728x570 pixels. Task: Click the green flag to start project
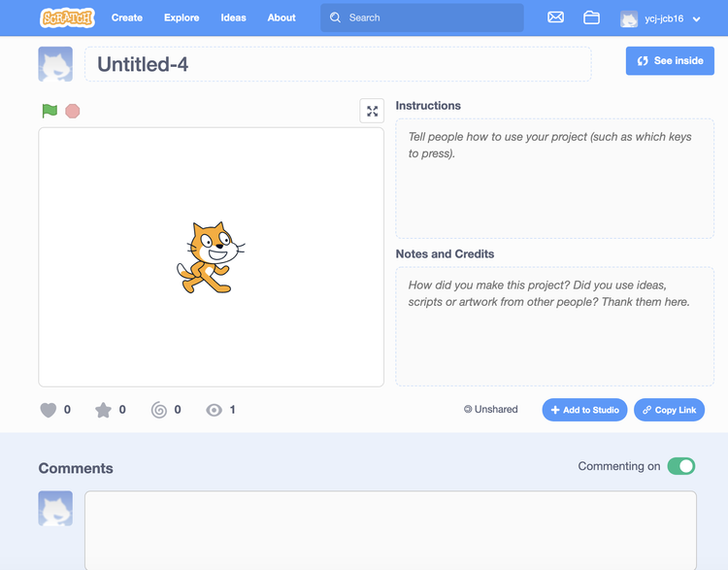(x=50, y=111)
